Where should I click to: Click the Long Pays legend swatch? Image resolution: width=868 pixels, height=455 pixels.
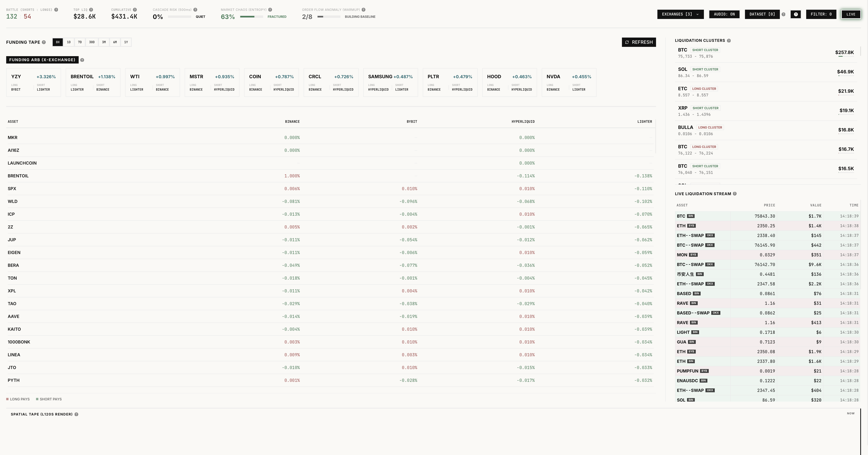[7, 399]
